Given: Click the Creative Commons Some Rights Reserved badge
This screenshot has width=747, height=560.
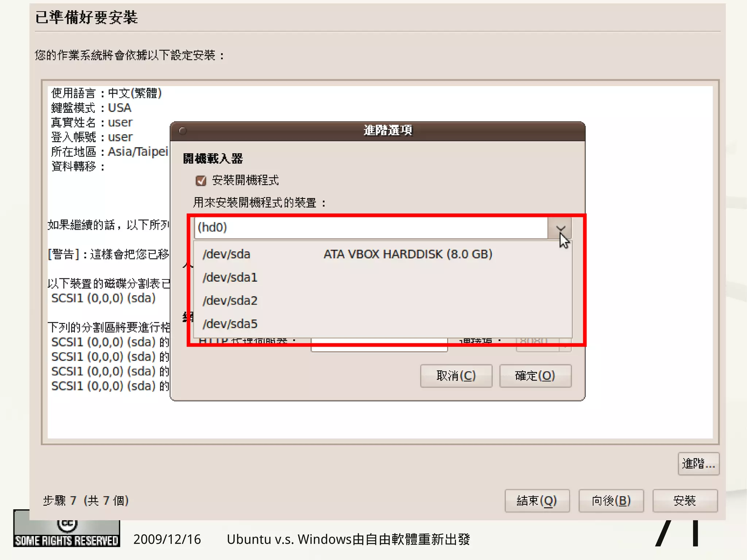Looking at the screenshot, I should 67,533.
